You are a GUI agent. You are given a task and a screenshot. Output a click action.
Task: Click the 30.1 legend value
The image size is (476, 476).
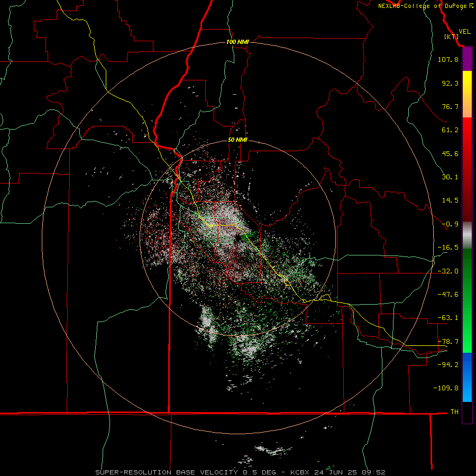tap(450, 177)
